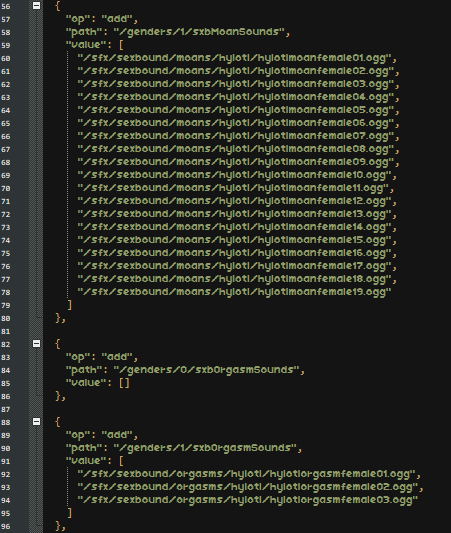Viewport: 451px width, 533px height.
Task: Click the "op": "add" text on line 57
Action: pyautogui.click(x=99, y=19)
